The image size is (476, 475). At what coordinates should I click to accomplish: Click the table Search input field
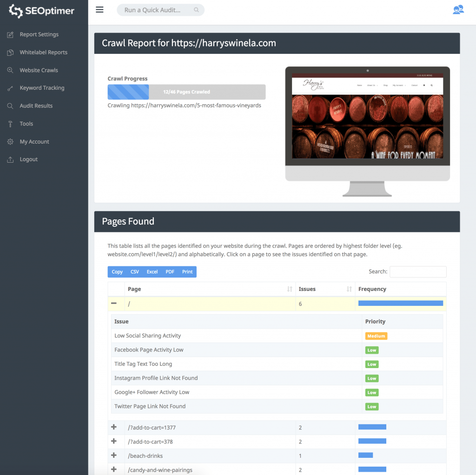tap(418, 272)
